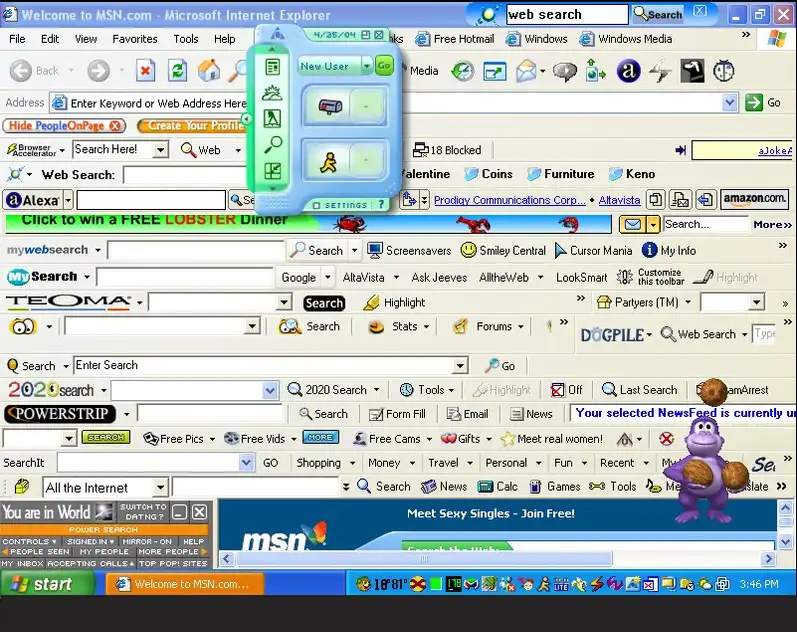Image resolution: width=797 pixels, height=632 pixels.
Task: Click the mailbox icon in the green widget
Action: (330, 106)
